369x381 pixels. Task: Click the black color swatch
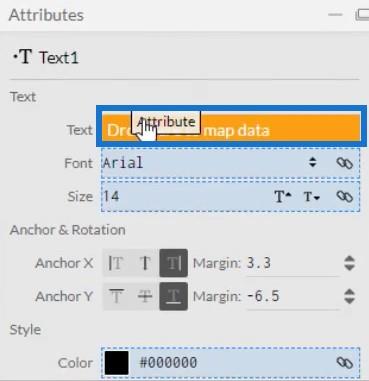[x=117, y=363]
